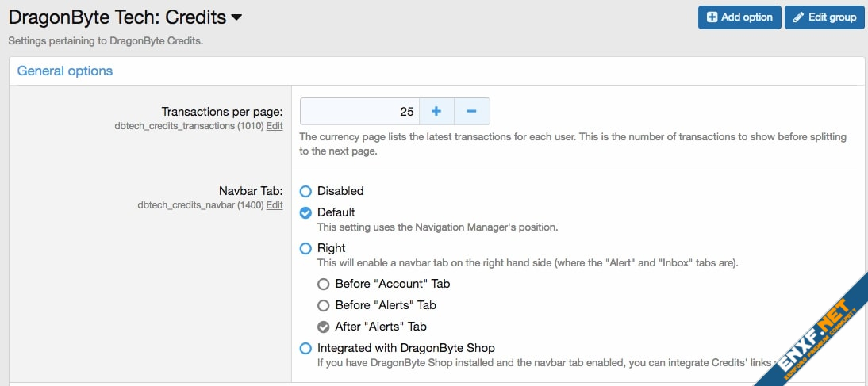Viewport: 868px width, 386px height.
Task: Open Edit link for dbtech_credits_navbar
Action: pyautogui.click(x=275, y=205)
